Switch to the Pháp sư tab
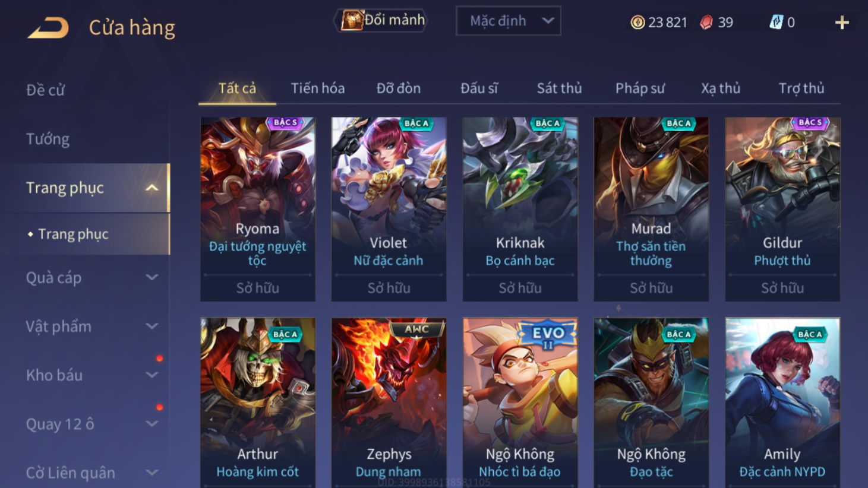The height and width of the screenshot is (488, 868). tap(640, 88)
